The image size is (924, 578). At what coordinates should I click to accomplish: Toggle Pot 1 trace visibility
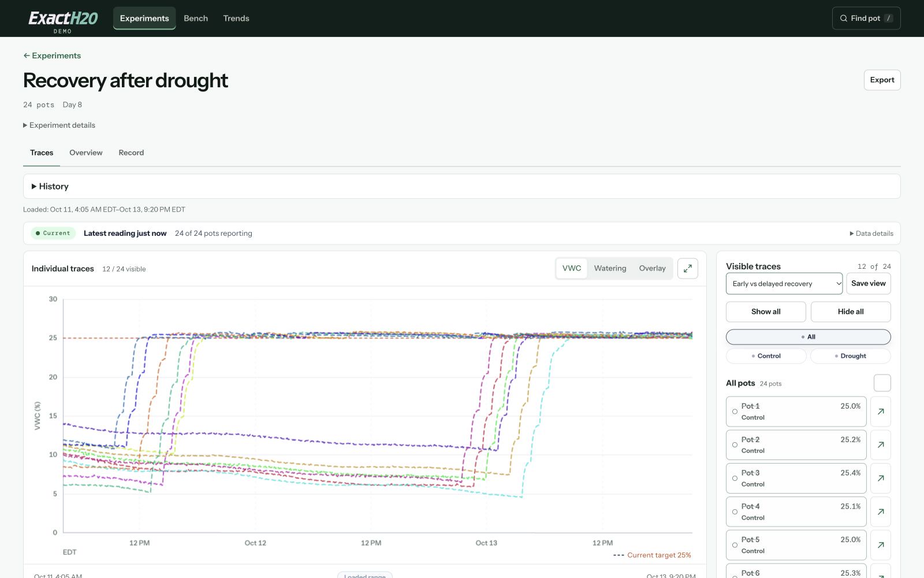[x=796, y=412]
